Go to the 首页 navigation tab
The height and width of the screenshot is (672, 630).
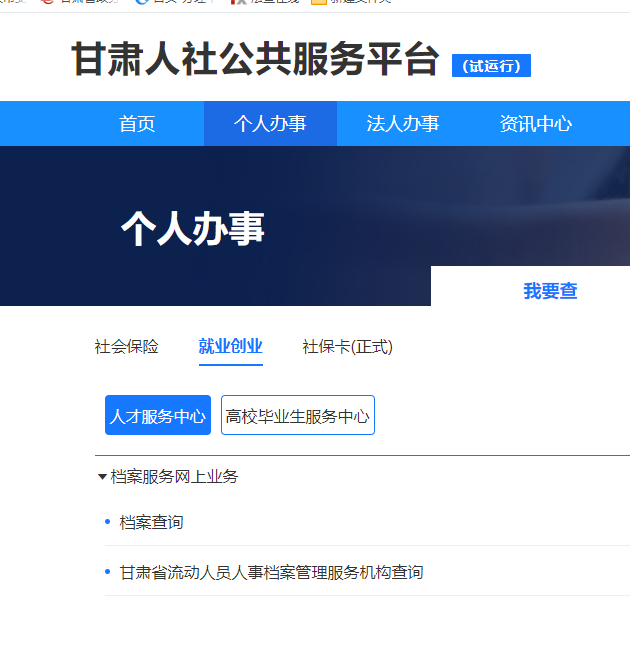pos(137,124)
